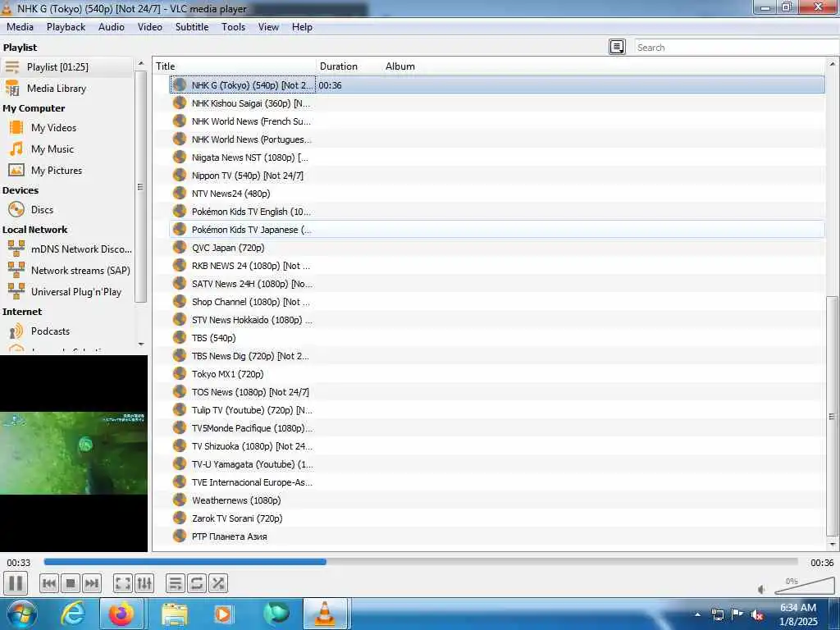The image size is (840, 630).
Task: Select NHK World News (French Su... entry
Action: (x=497, y=121)
